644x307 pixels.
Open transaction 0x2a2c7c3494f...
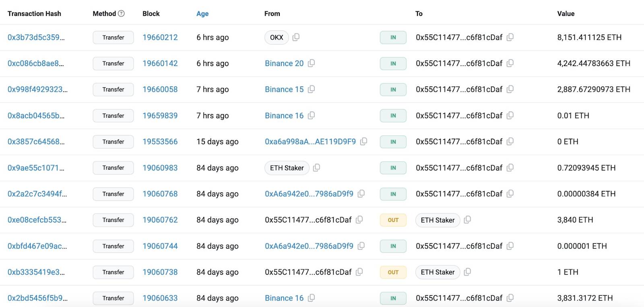pyautogui.click(x=37, y=194)
